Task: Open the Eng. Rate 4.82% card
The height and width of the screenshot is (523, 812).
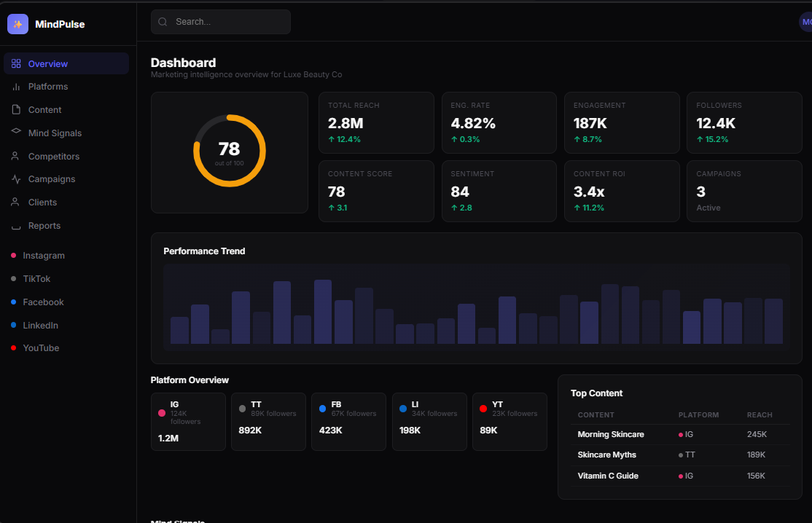Action: point(499,122)
